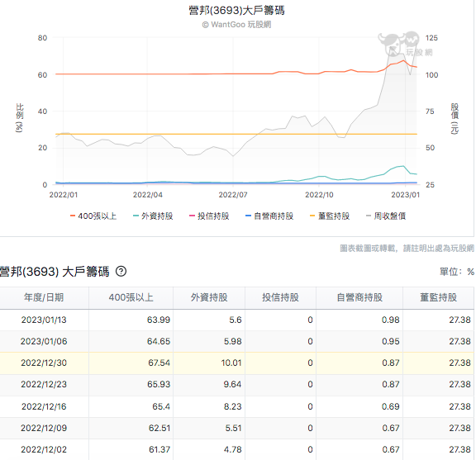The height and width of the screenshot is (460, 476).
Task: Click the chart title 營邦(3693)大戶籌碼
Action: [237, 10]
